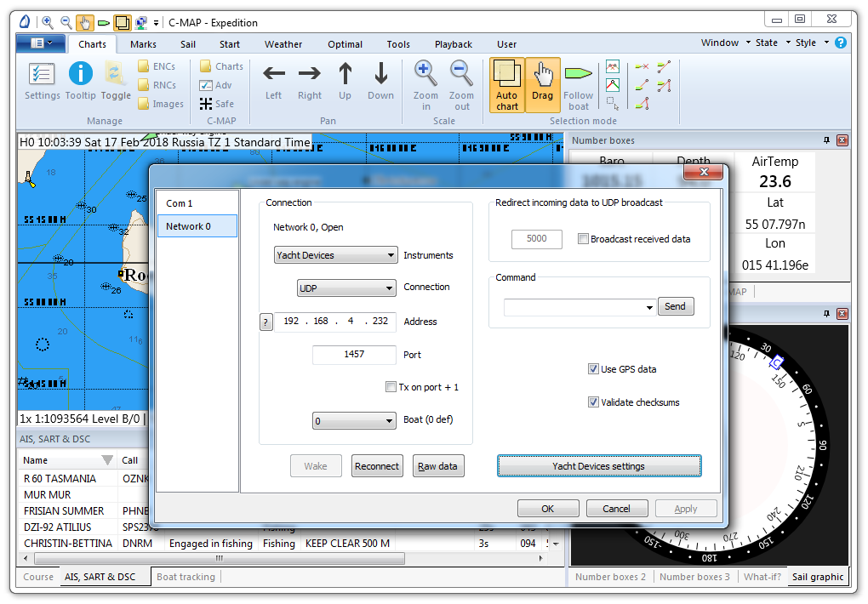Open chart Settings in the Manage group
Image resolution: width=868 pixels, height=604 pixels.
[x=42, y=82]
